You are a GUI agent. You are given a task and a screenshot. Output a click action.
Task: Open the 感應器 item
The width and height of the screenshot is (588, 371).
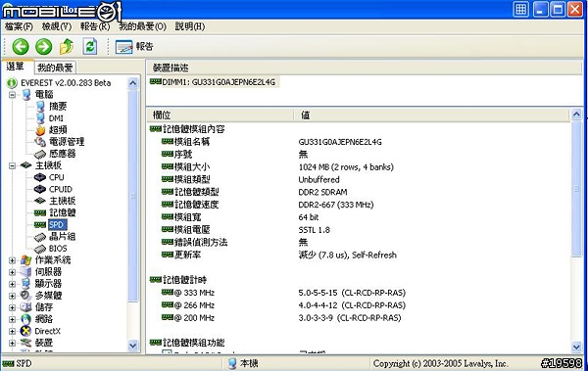tap(63, 154)
